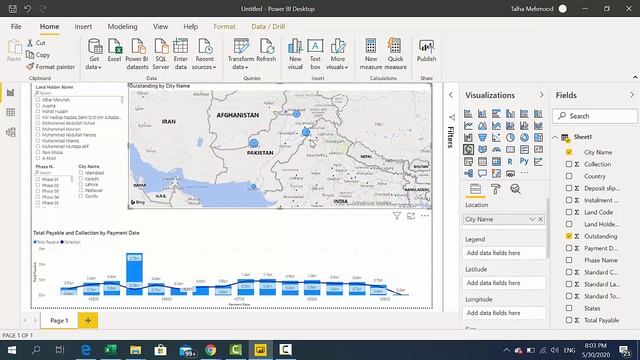The width and height of the screenshot is (640, 360).
Task: Open the File menu
Action: tap(16, 27)
